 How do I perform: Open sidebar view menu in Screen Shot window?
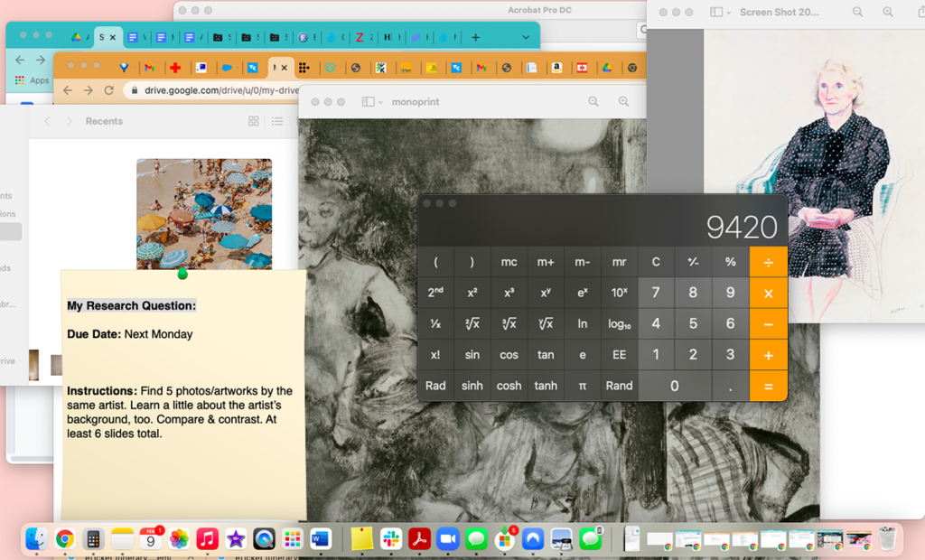coord(720,12)
